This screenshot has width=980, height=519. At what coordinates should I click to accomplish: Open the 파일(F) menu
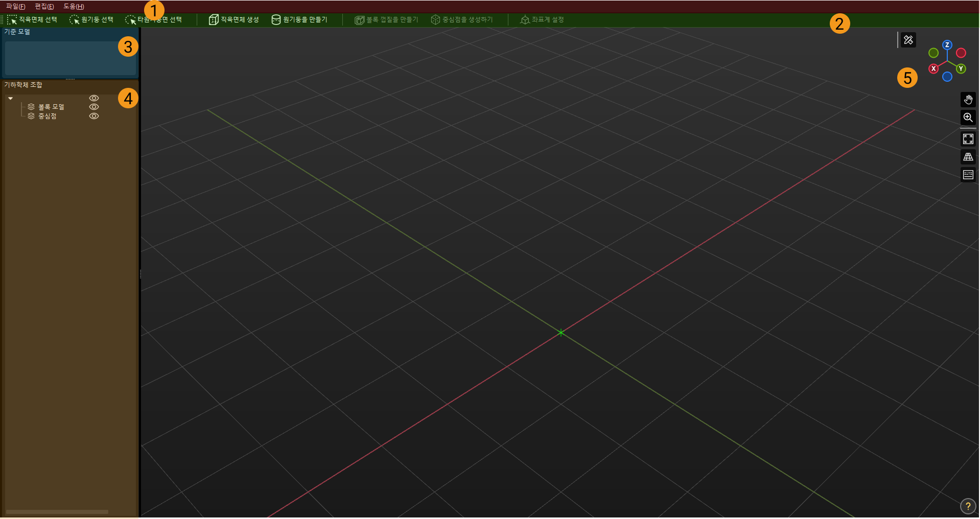pyautogui.click(x=15, y=7)
